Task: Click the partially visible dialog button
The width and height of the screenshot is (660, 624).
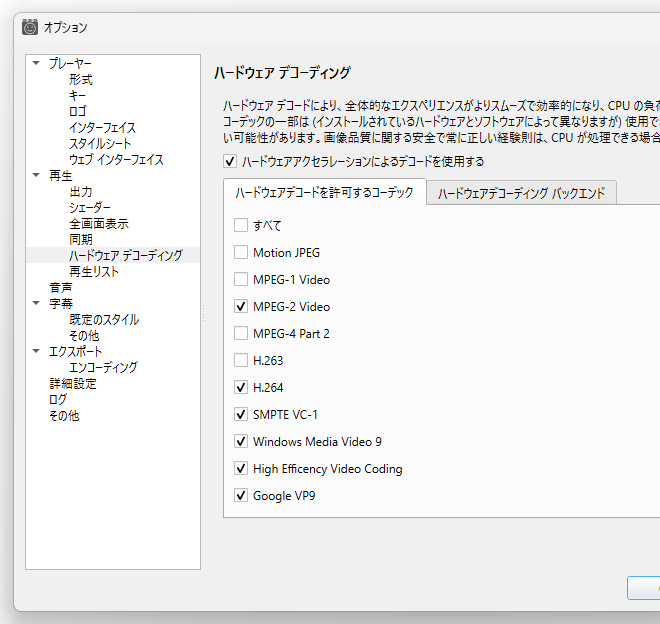Action: [644, 588]
